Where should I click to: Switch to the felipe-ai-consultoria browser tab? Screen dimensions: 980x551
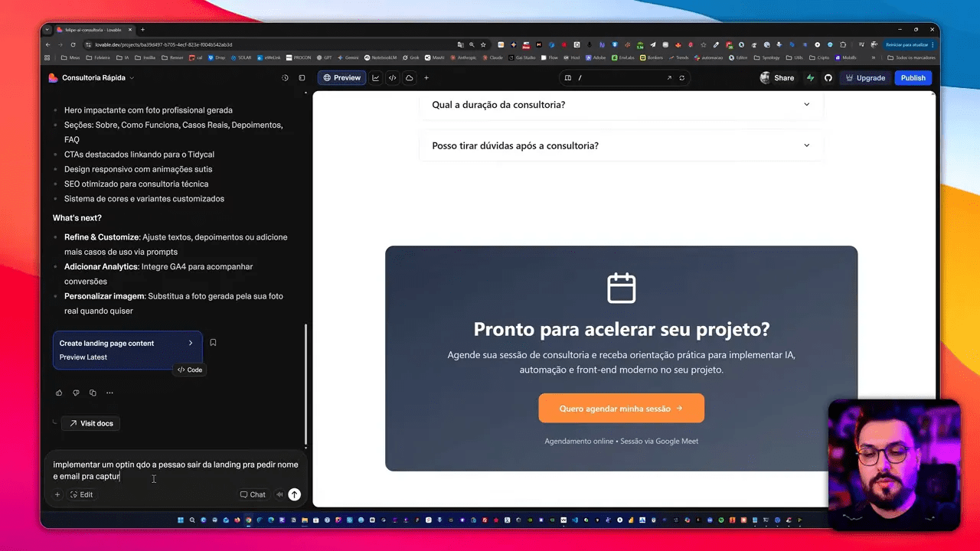[96, 30]
